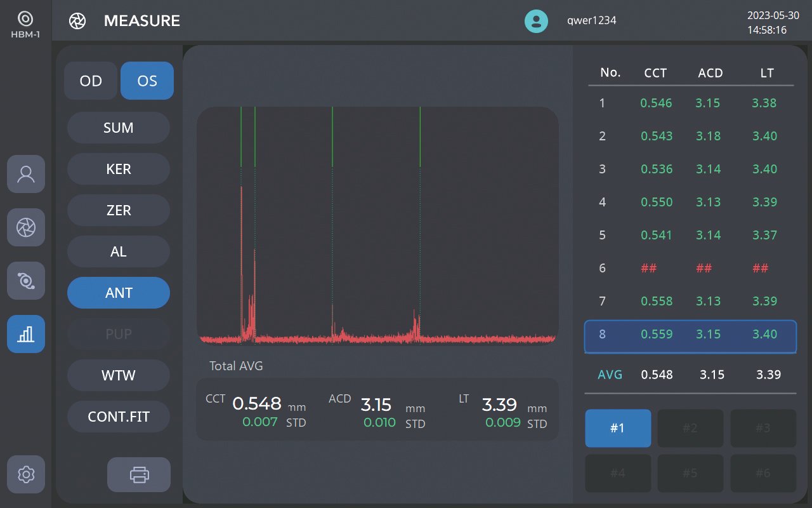Open the bar chart results icon
Screen dimensions: 812x508
(26, 334)
